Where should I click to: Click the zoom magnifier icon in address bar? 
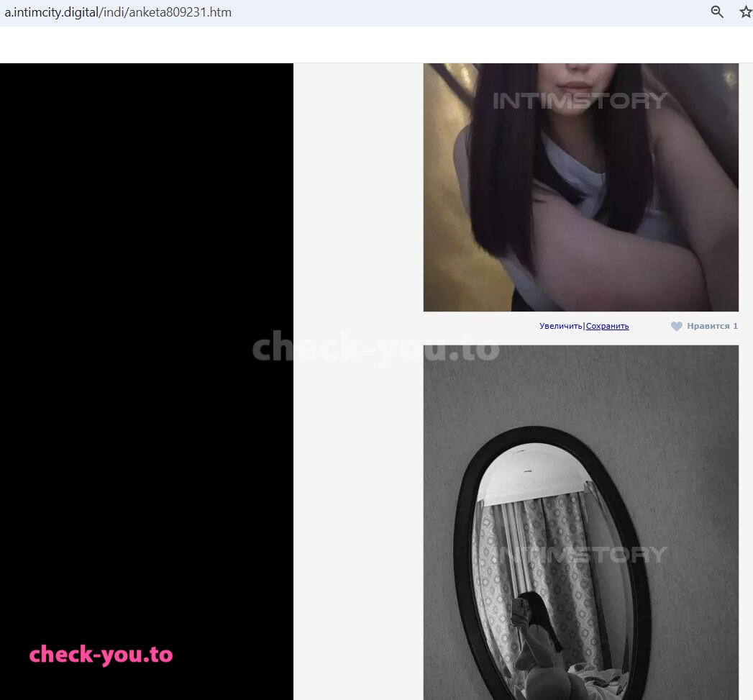click(717, 12)
